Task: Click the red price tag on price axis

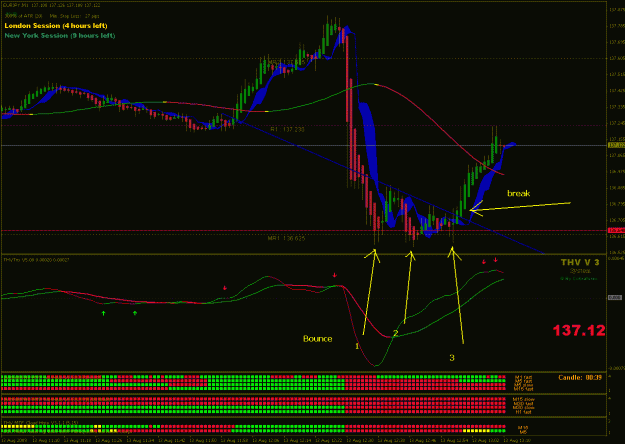Action: [x=616, y=230]
